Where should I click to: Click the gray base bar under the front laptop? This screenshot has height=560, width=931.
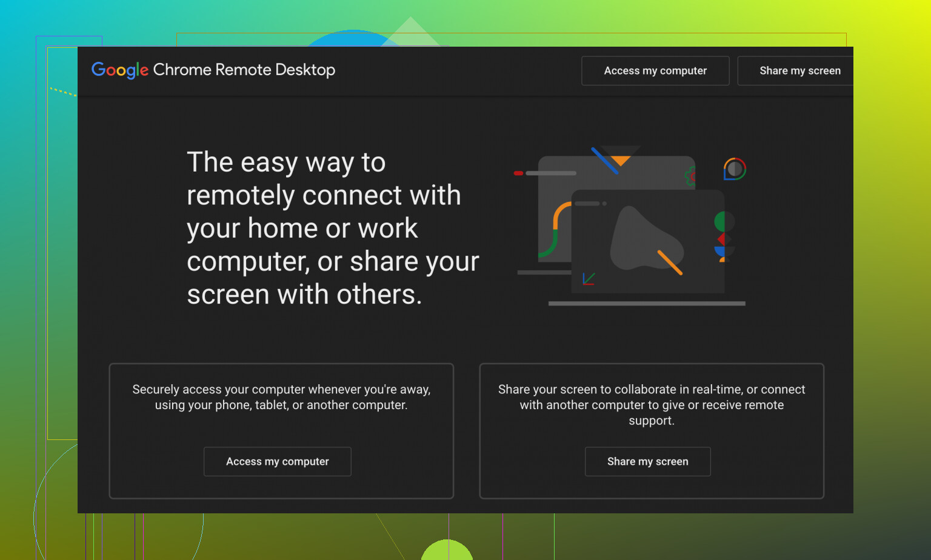[x=647, y=303]
